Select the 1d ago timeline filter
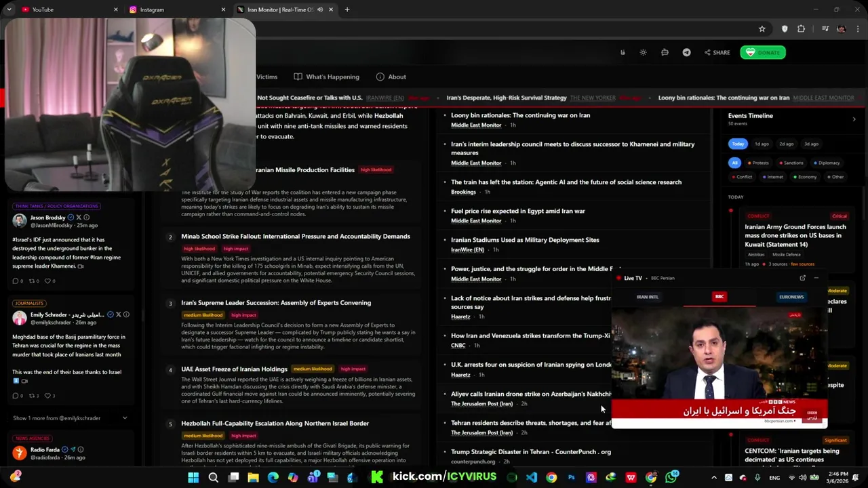 (762, 144)
